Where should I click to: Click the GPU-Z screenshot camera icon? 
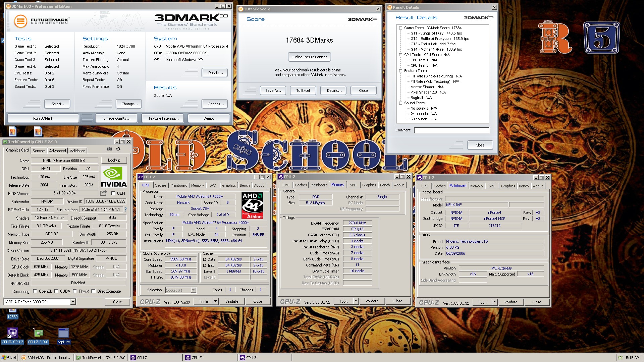coord(109,149)
